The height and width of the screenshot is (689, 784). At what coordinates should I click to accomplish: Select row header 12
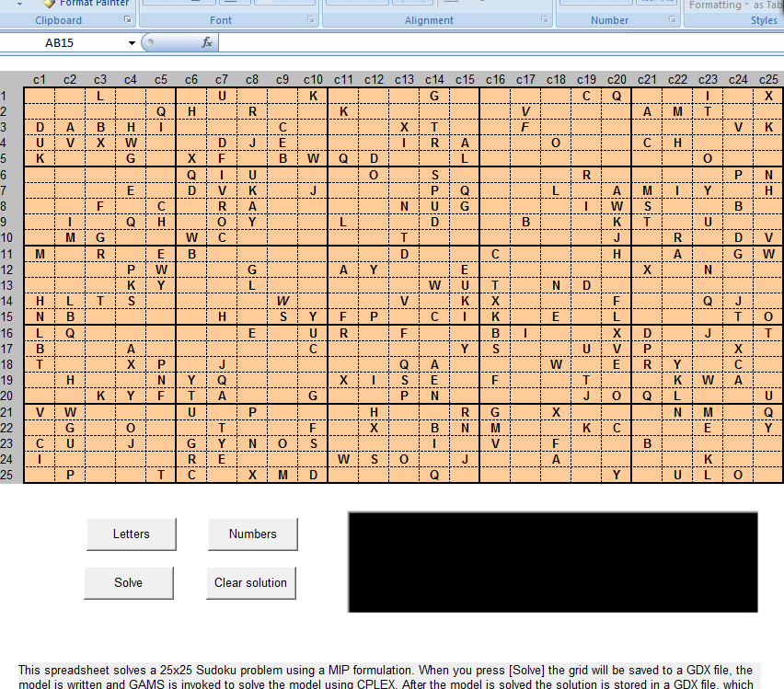click(x=6, y=270)
